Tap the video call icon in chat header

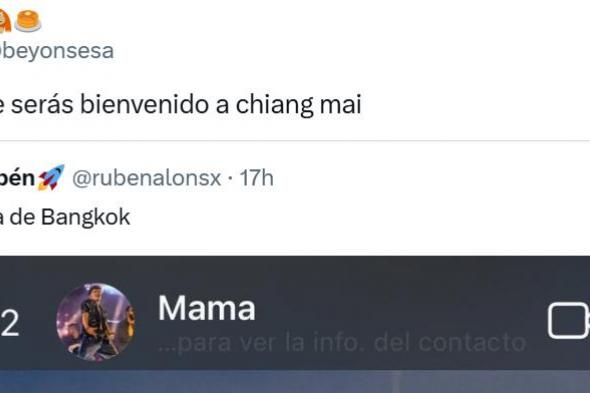click(x=569, y=321)
